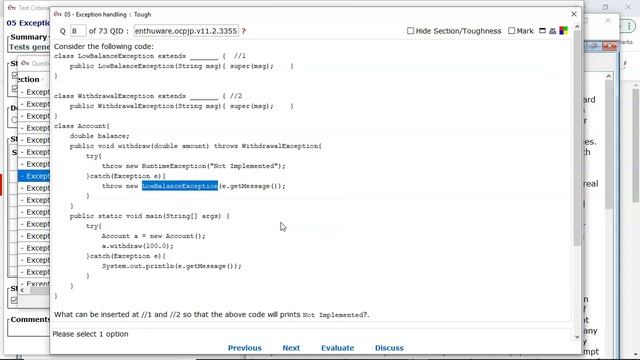Open the three-dot menu in the background window
This screenshot has width=640, height=360.
point(629,26)
